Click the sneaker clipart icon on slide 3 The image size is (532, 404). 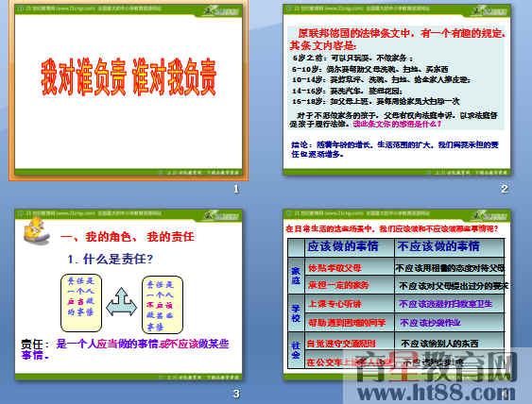37,231
